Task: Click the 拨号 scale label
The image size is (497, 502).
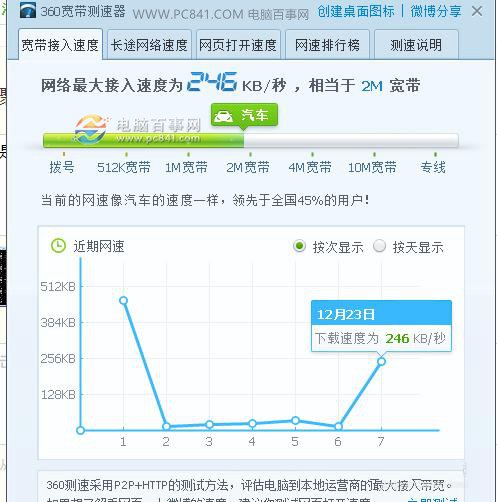Action: tap(62, 167)
